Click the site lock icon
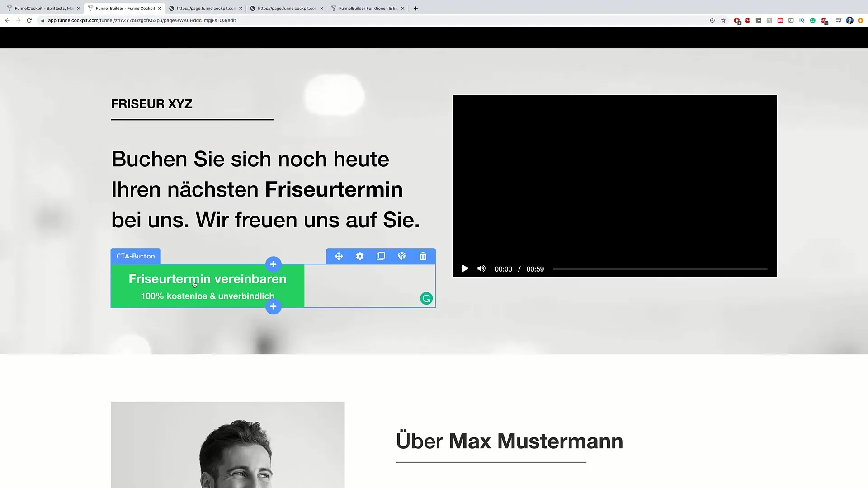 [x=42, y=20]
